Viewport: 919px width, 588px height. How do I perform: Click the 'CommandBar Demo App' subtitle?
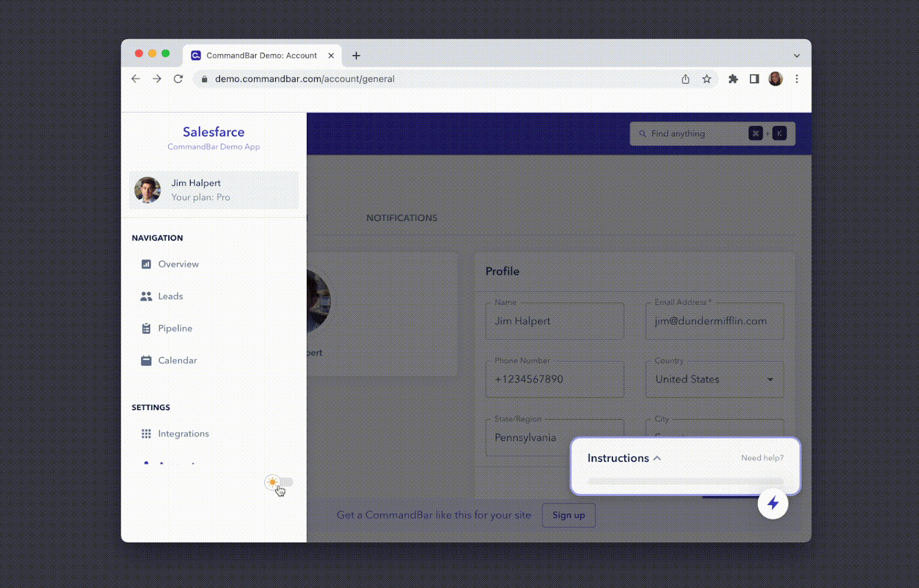pos(214,147)
